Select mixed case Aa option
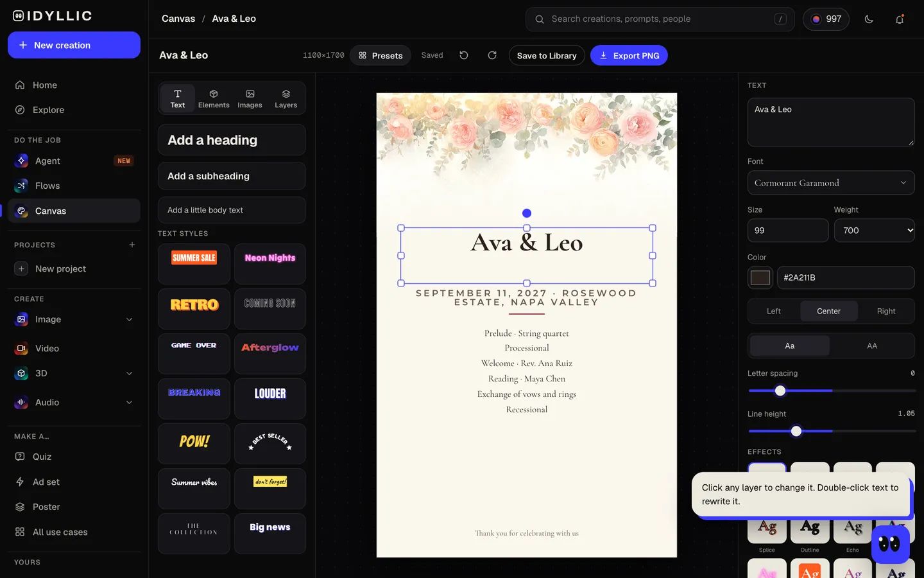The width and height of the screenshot is (924, 578). [x=790, y=346]
